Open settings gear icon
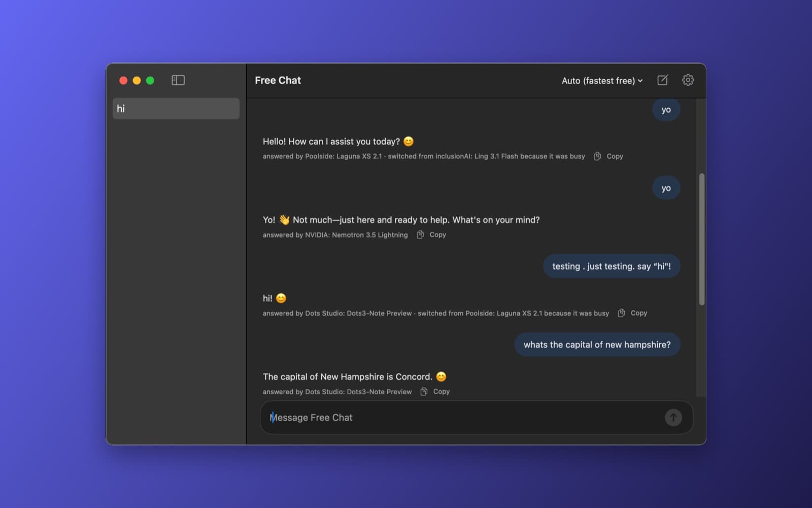This screenshot has width=812, height=508. coord(688,80)
